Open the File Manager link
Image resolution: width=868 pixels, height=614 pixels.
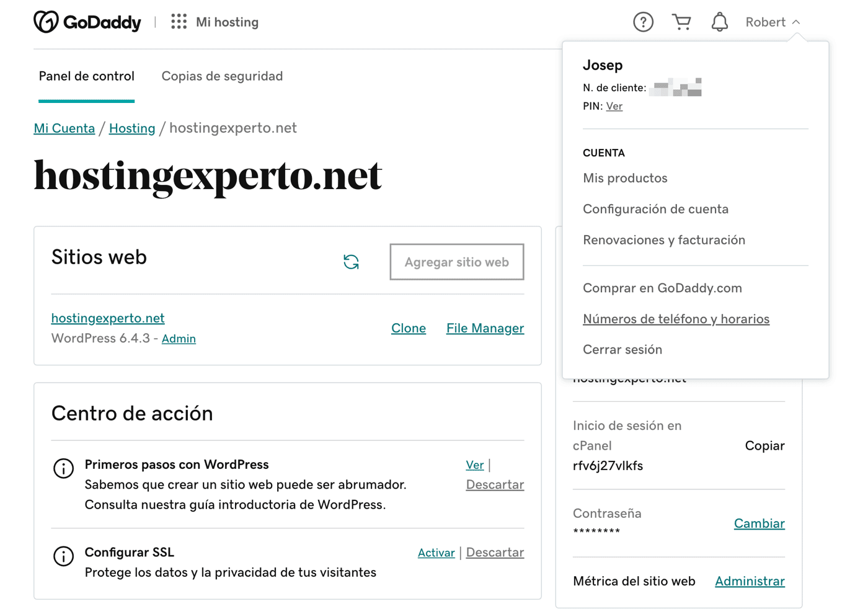point(485,328)
